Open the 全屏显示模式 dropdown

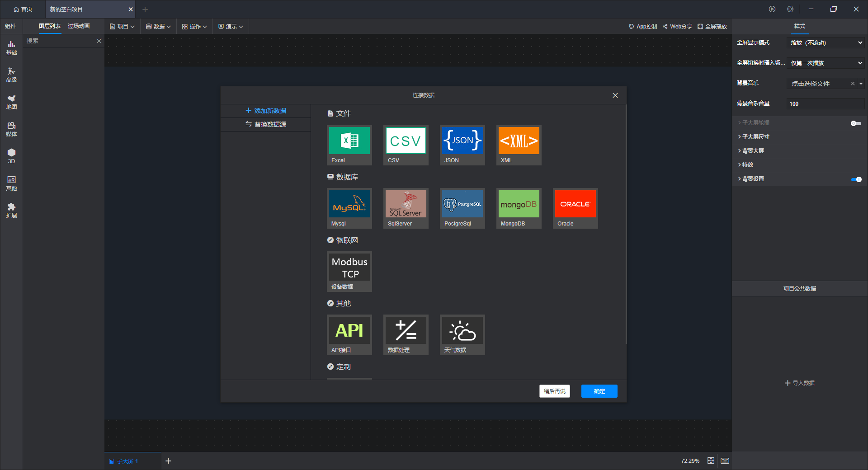pos(826,42)
